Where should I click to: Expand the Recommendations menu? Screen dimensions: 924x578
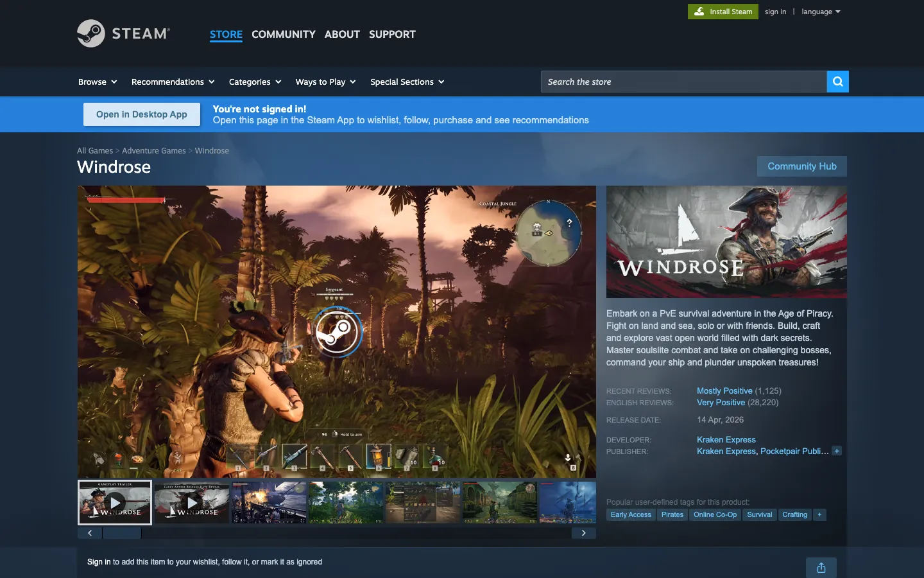tap(173, 82)
